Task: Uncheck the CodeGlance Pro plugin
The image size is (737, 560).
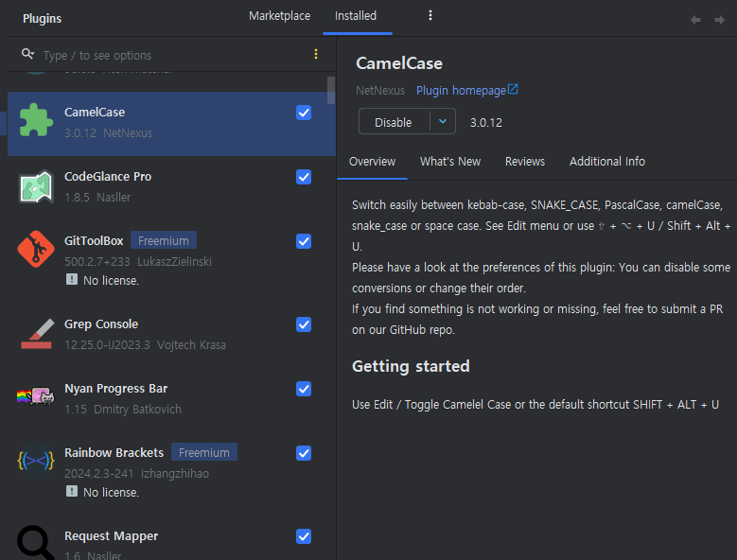Action: (x=304, y=177)
